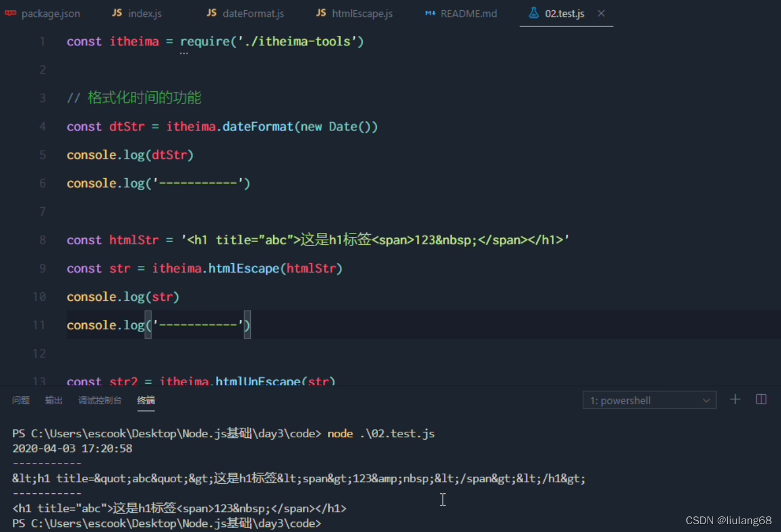
Task: Click 'require' on line 1
Action: point(205,41)
